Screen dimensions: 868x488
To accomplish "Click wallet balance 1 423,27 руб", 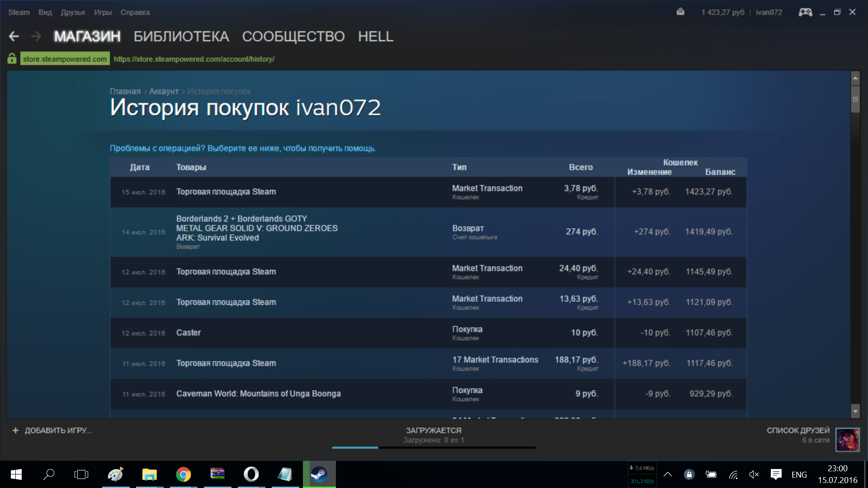I will (x=723, y=12).
